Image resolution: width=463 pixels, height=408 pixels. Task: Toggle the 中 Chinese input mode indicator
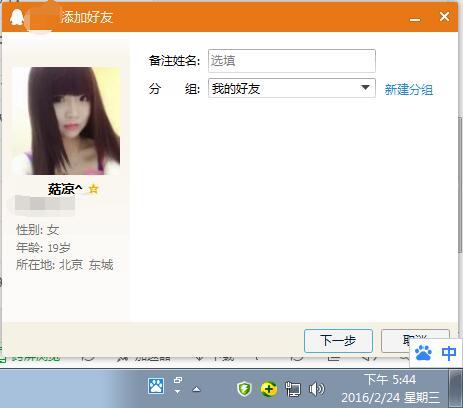(449, 353)
